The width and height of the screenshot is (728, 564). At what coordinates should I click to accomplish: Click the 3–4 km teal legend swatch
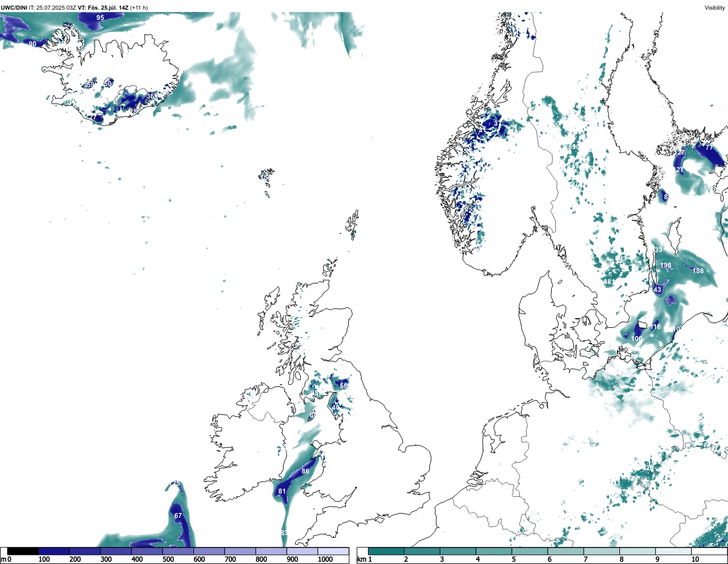tap(458, 551)
